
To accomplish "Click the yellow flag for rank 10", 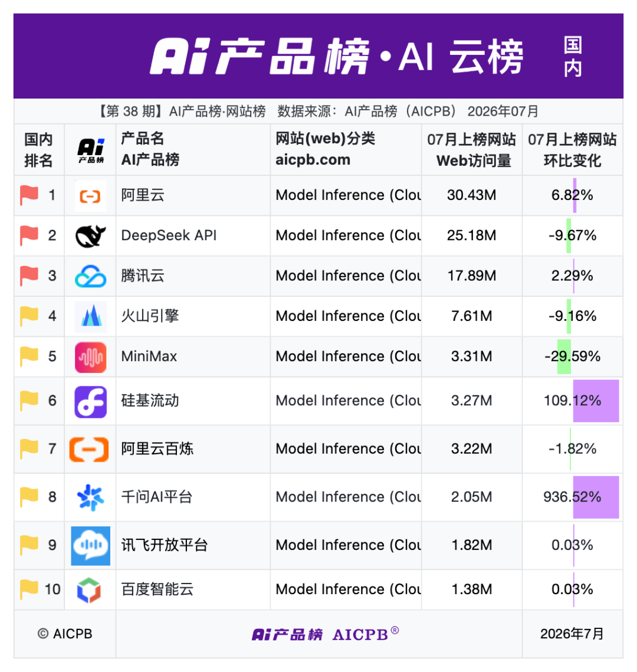I will pyautogui.click(x=29, y=589).
